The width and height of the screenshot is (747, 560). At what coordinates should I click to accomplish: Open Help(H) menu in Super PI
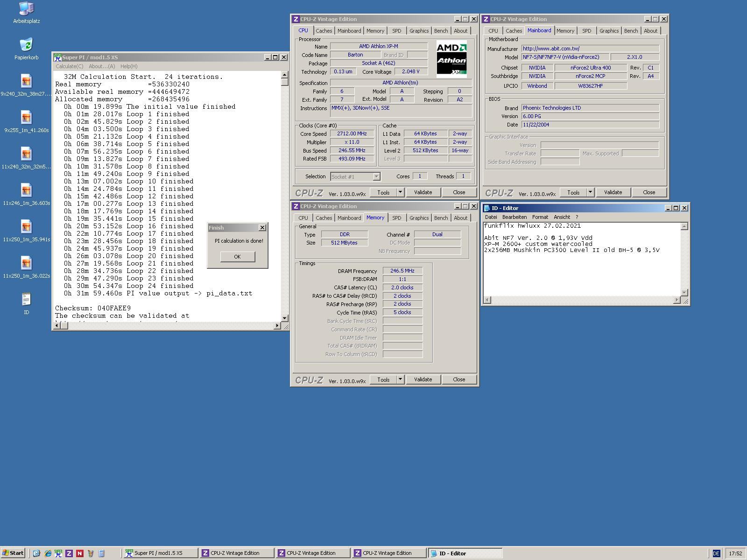coord(129,66)
